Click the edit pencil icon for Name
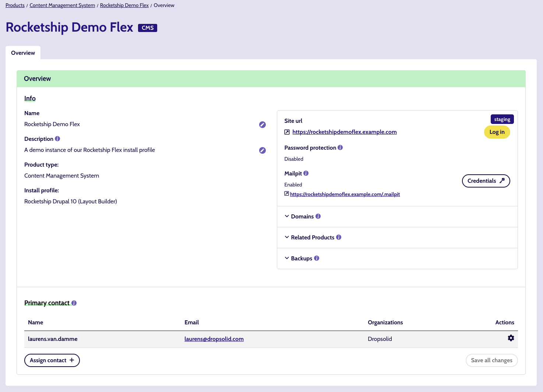Screen dimensions: 543x392 [x=262, y=125]
